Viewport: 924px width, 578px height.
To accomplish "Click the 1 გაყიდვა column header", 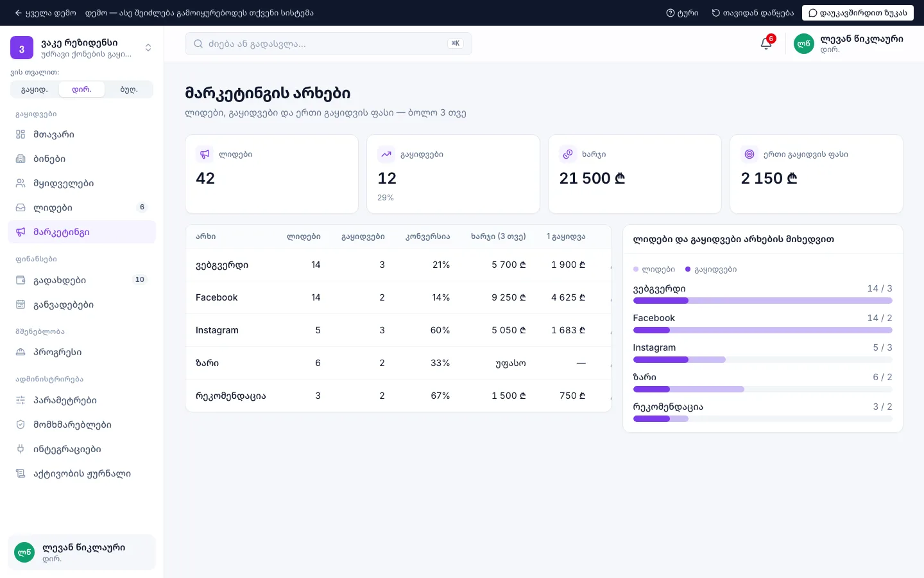I will coord(566,236).
